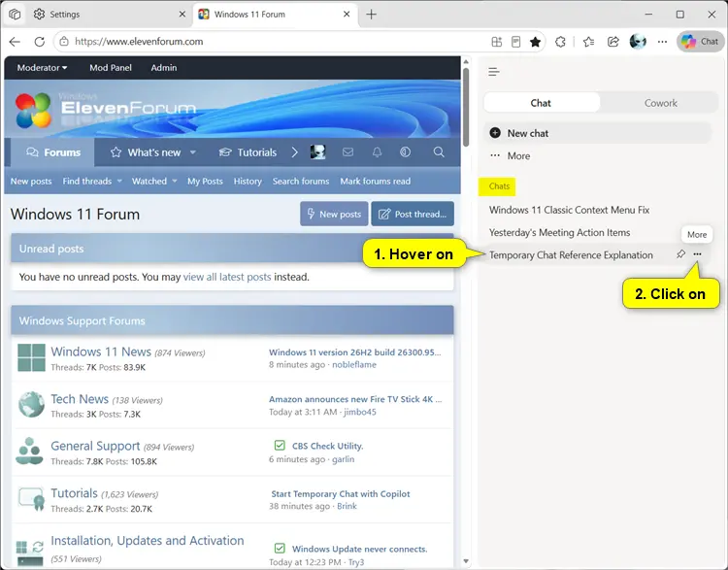Toggle the forum style variation icon

click(406, 152)
